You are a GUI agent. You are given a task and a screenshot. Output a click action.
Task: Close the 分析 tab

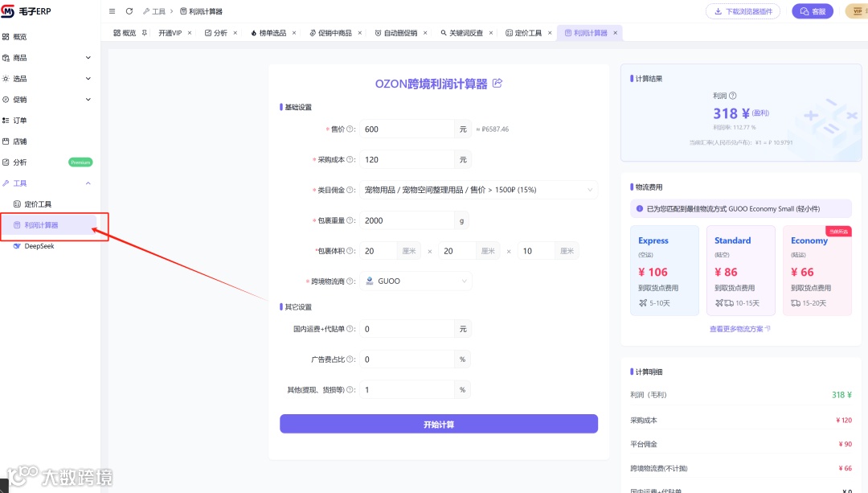pyautogui.click(x=235, y=33)
